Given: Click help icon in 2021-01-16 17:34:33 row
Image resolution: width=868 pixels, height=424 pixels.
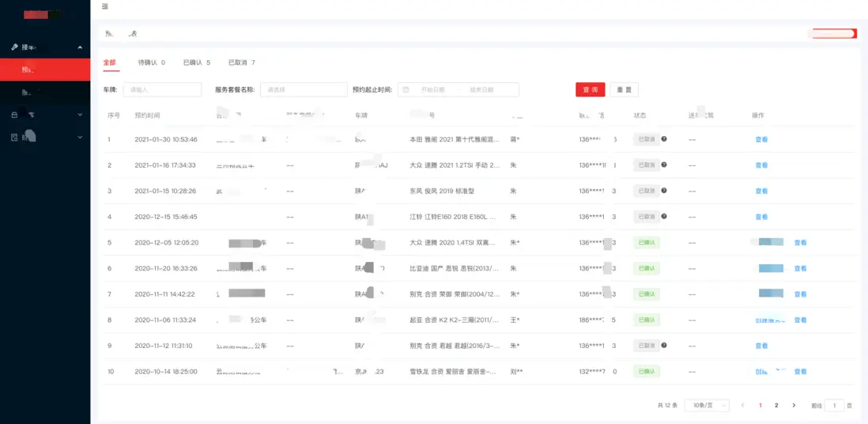Looking at the screenshot, I should pos(664,165).
